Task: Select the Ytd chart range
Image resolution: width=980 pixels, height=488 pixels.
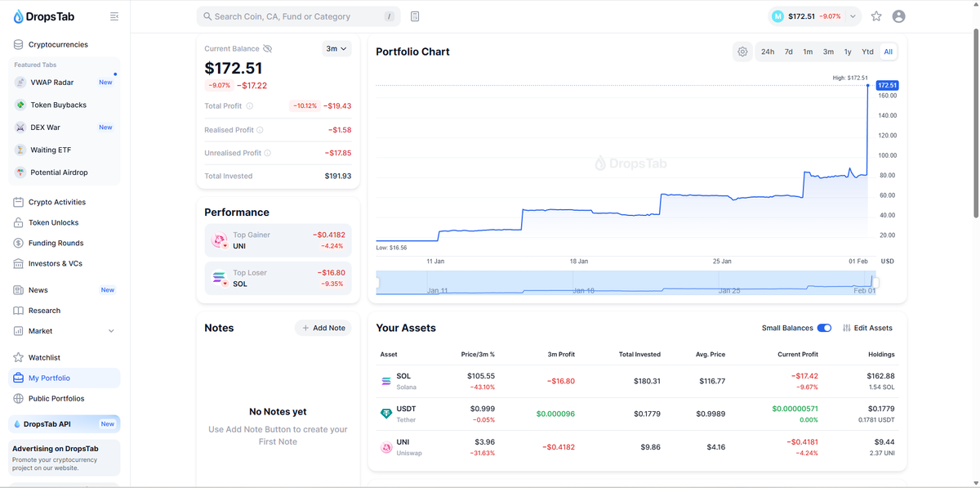Action: (867, 51)
